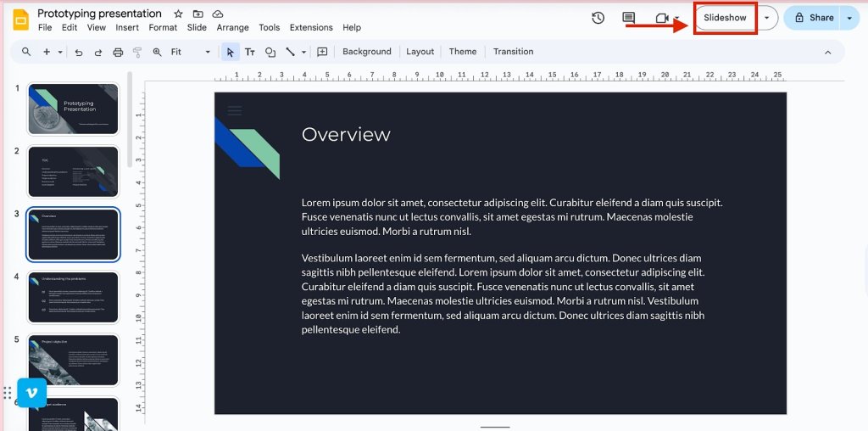Click the drag-handle dots beside Vimeo widget
Viewport: 868px width, 431px height.
click(x=7, y=393)
